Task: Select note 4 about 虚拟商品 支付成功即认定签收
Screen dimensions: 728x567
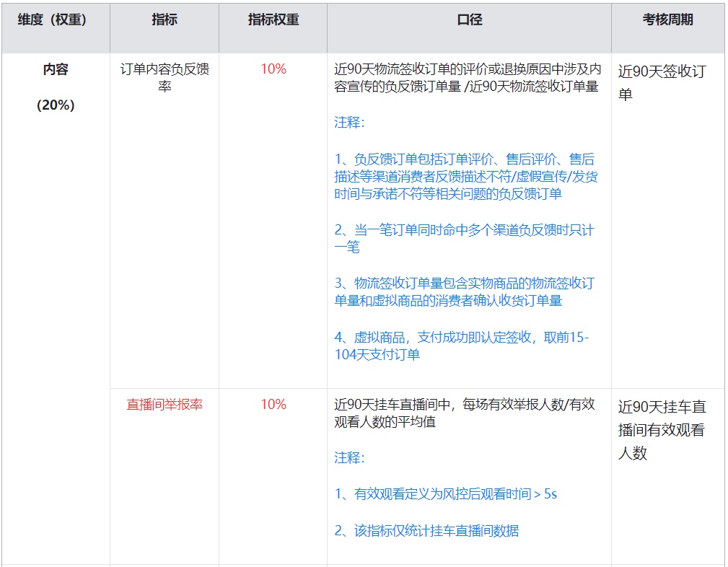Action: click(x=462, y=346)
